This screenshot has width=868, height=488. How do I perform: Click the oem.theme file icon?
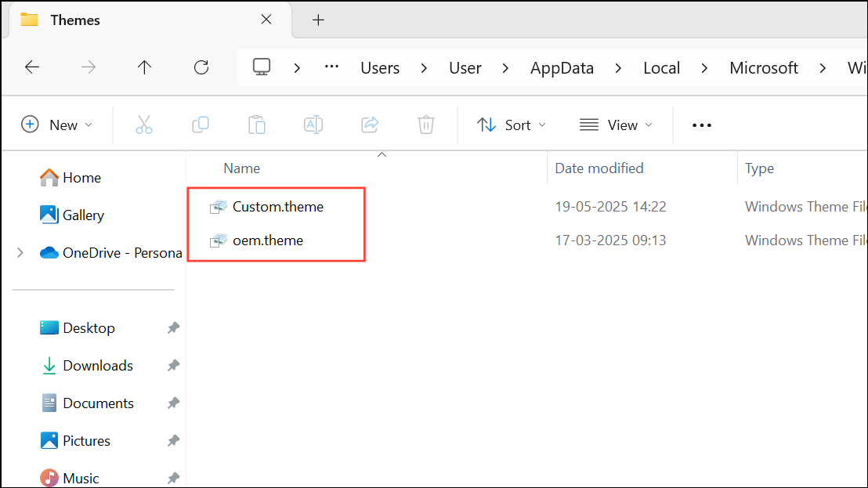pos(218,240)
